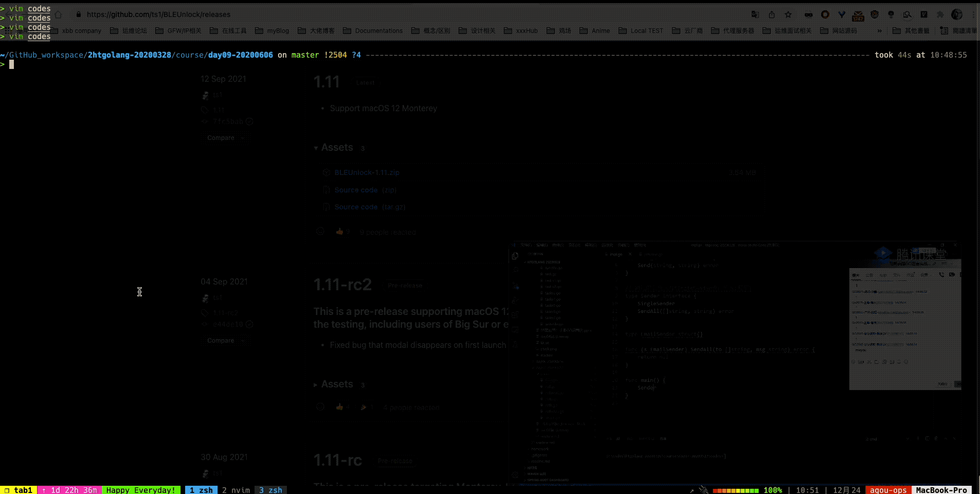The width and height of the screenshot is (980, 494).
Task: Toggle the thumbs-up reaction with 9 votes
Action: [342, 232]
